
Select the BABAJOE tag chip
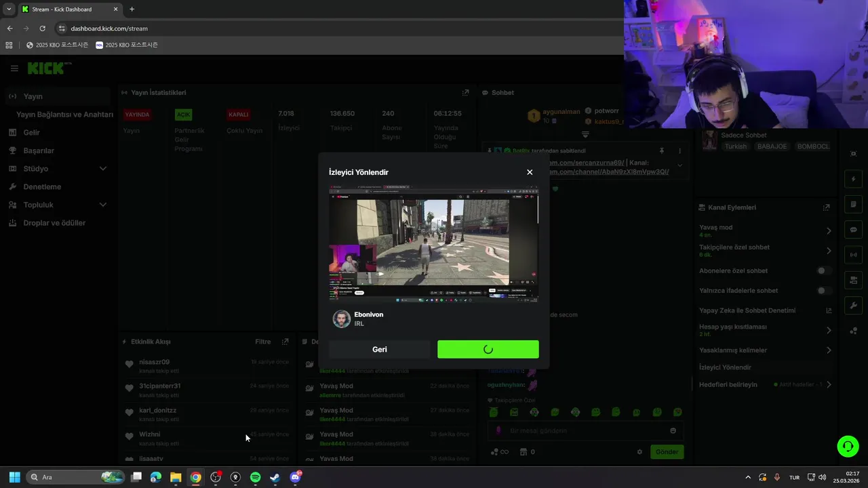[772, 146]
